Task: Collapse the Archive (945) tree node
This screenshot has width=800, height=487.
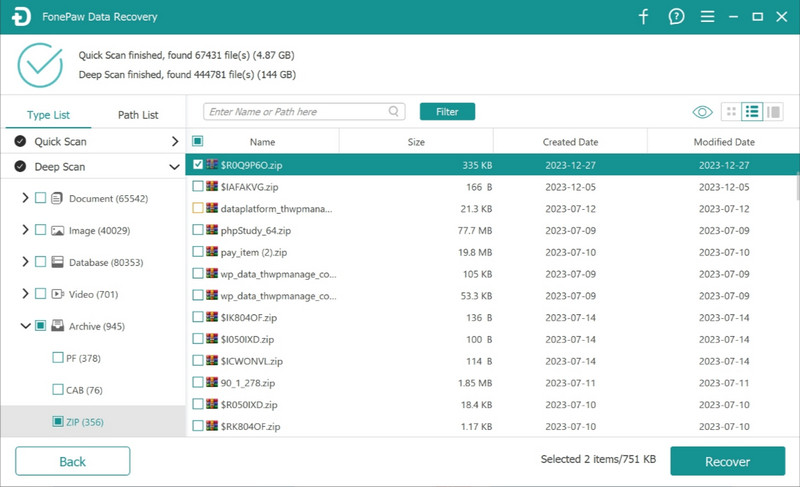Action: (25, 325)
